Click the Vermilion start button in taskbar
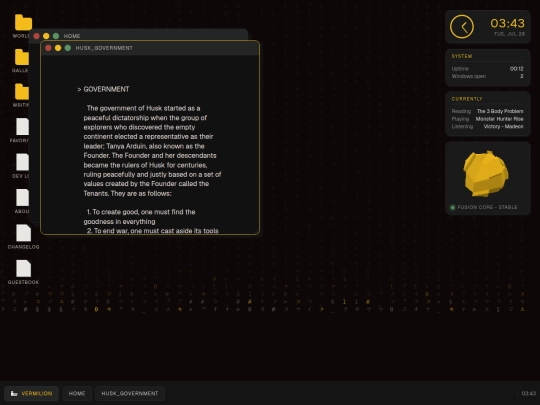Image resolution: width=540 pixels, height=405 pixels. 31,393
